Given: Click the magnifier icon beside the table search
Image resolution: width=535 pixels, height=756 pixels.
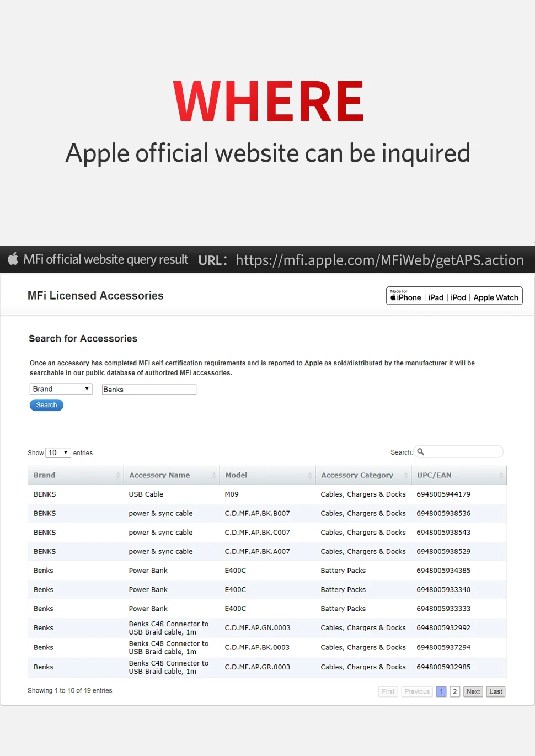Looking at the screenshot, I should (420, 452).
